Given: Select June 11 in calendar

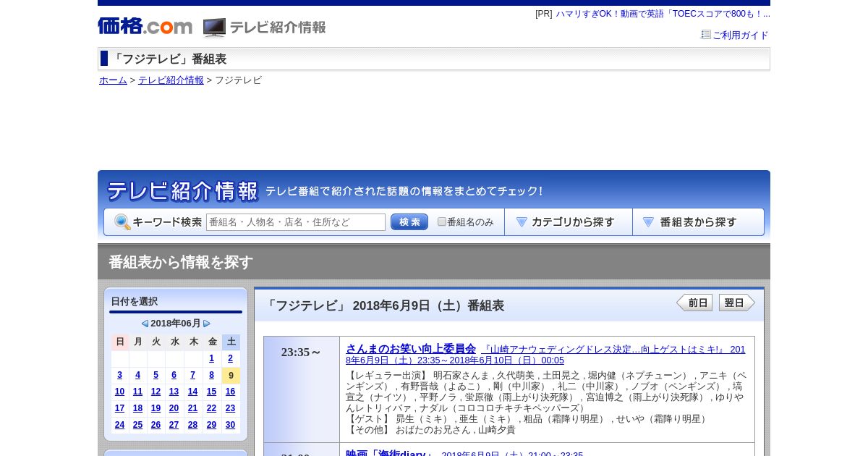Looking at the screenshot, I should click(137, 392).
